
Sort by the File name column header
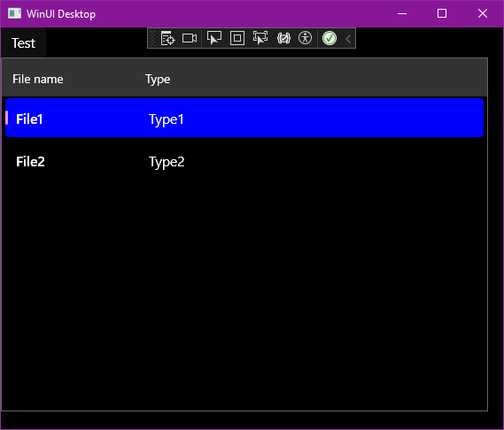click(x=38, y=79)
